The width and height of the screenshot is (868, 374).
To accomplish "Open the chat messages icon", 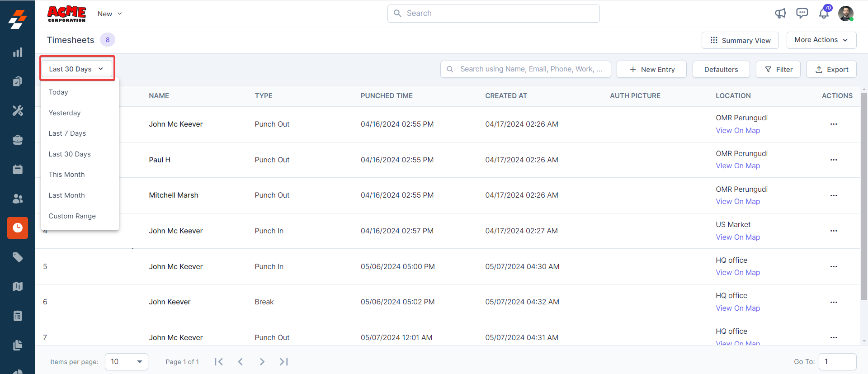I will (x=802, y=14).
